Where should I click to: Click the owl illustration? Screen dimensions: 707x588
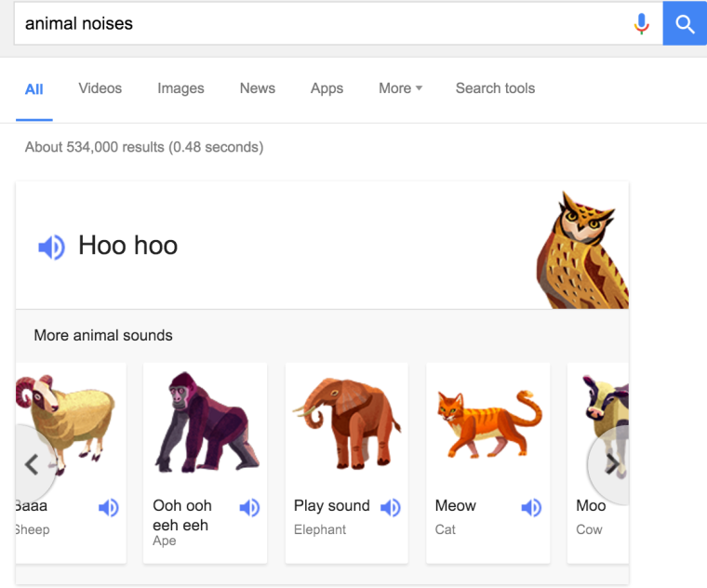click(582, 249)
